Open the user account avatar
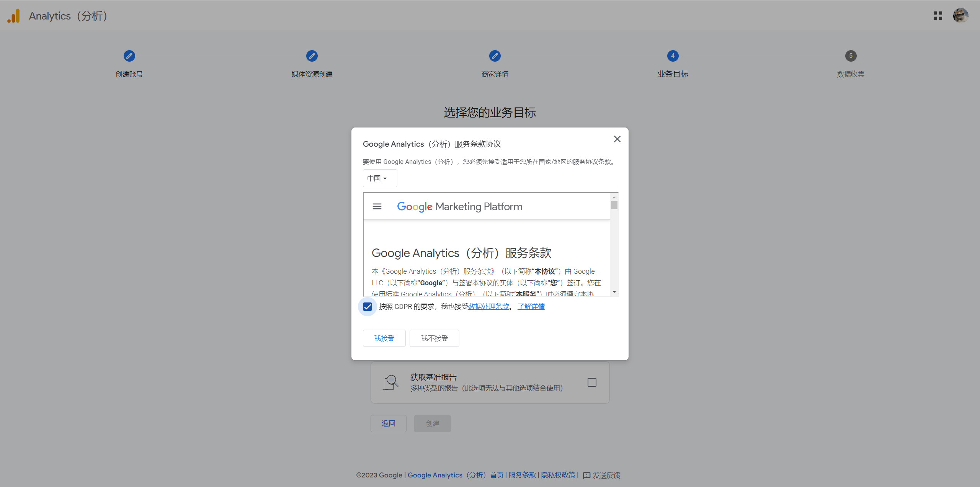The image size is (980, 487). point(960,16)
